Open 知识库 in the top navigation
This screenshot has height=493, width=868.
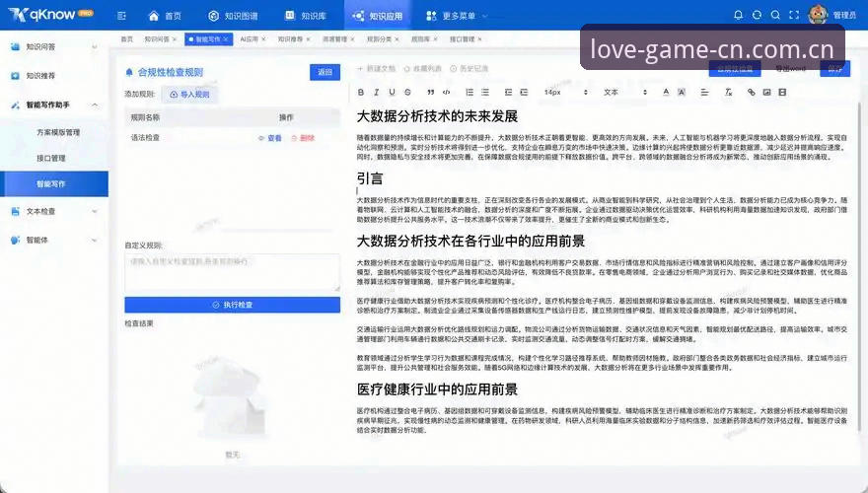(x=305, y=16)
